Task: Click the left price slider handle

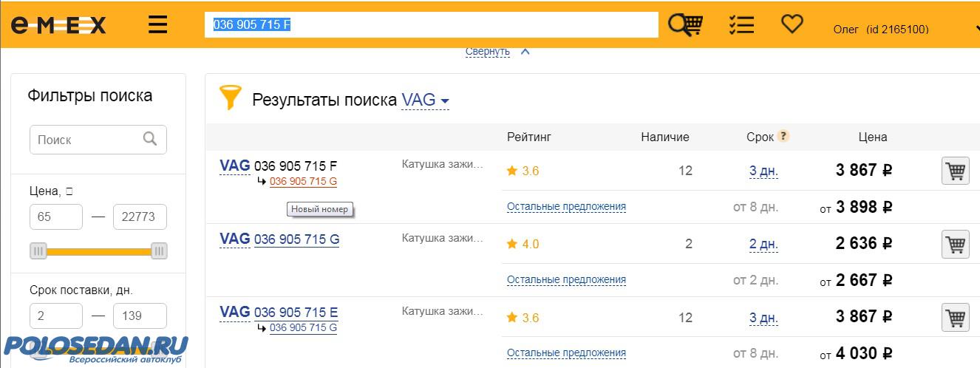Action: (38, 251)
